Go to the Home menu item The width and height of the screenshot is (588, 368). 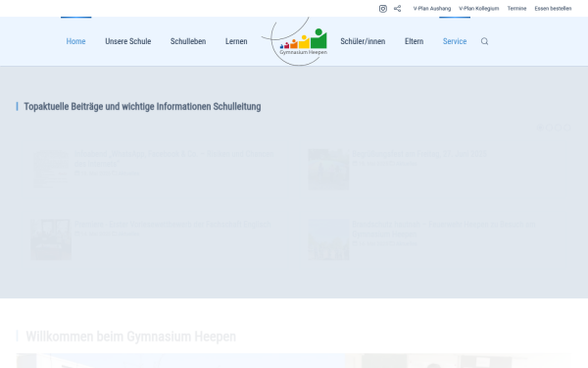click(x=75, y=41)
